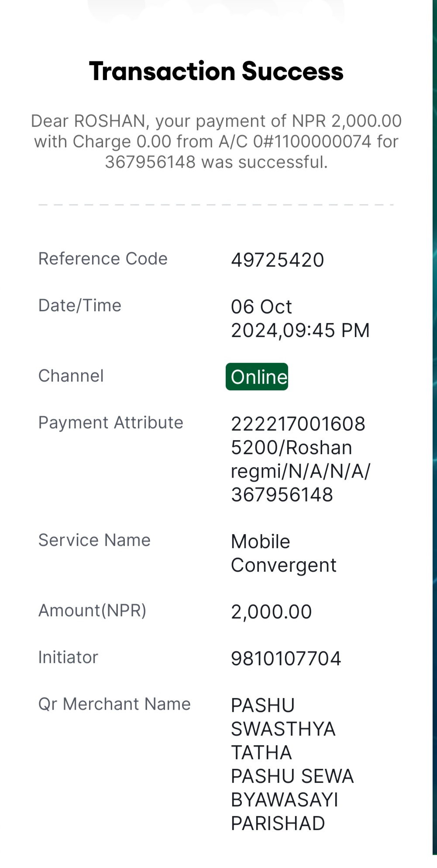Tap the Online channel badge
The width and height of the screenshot is (437, 868).
[x=257, y=376]
